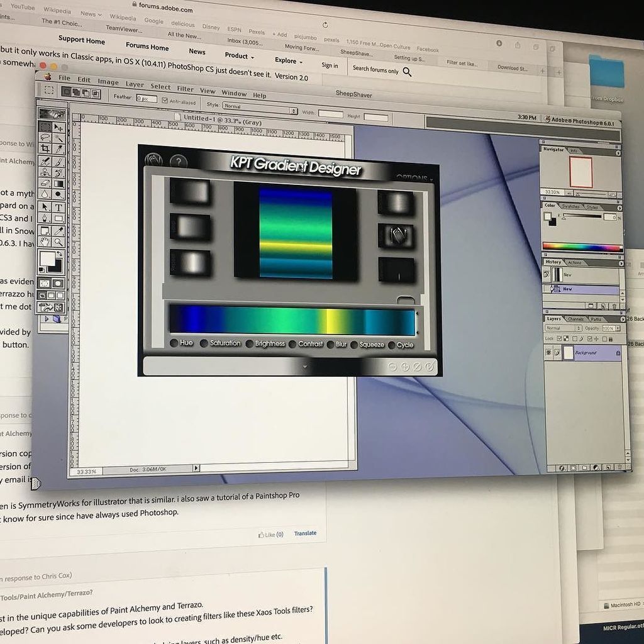Click the KPT help question mark
The image size is (644, 644).
click(x=178, y=162)
